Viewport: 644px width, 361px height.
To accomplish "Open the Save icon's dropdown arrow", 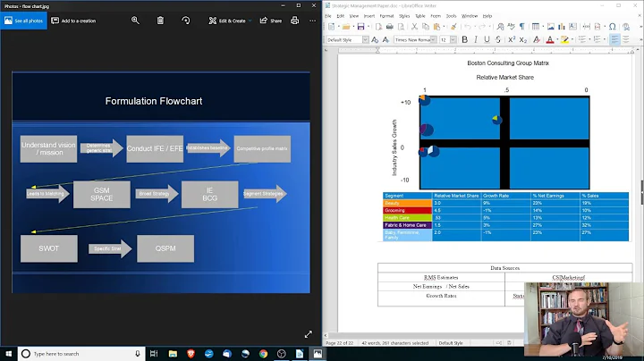I will coord(368,27).
